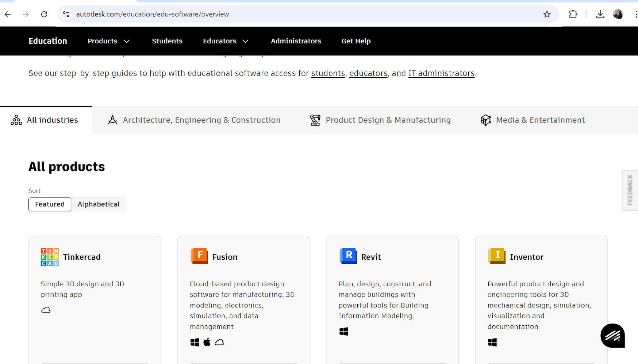Image resolution: width=638 pixels, height=364 pixels.
Task: Open the browser extensions puzzle icon
Action: (x=573, y=14)
